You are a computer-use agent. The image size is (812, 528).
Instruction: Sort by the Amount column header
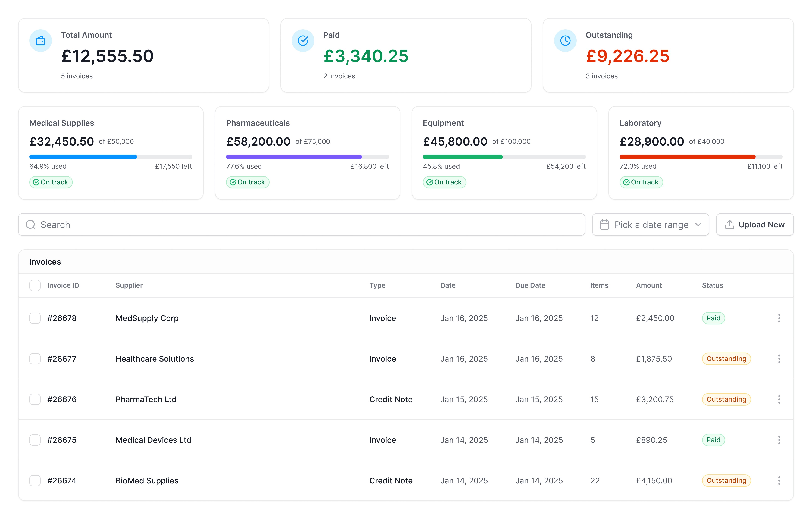[649, 285]
